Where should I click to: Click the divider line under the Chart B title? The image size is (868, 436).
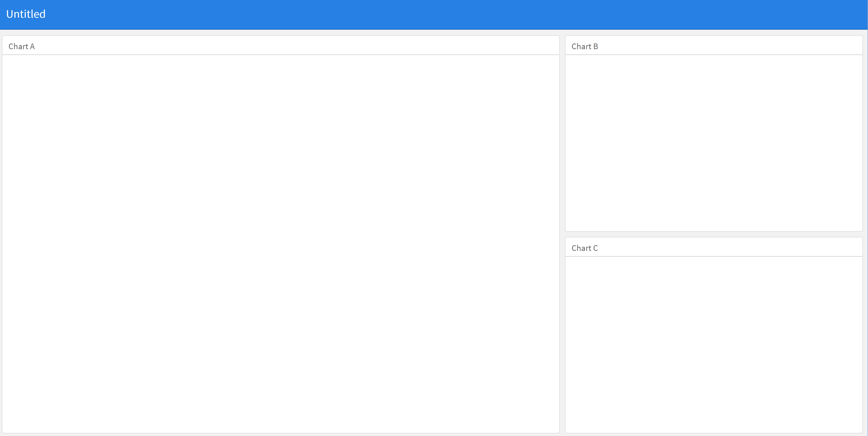tap(714, 55)
